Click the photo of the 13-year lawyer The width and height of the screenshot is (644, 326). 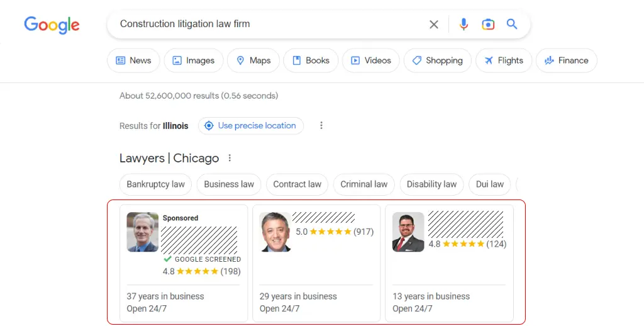click(x=408, y=232)
